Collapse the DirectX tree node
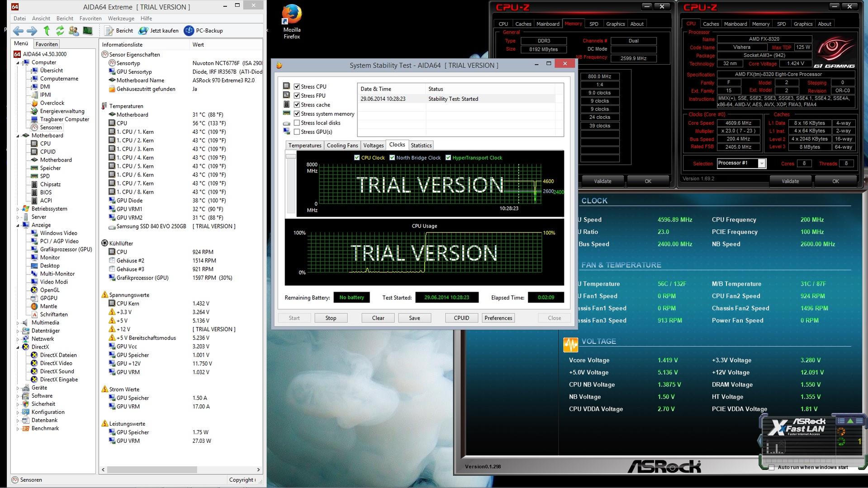The image size is (868, 488). click(x=18, y=347)
